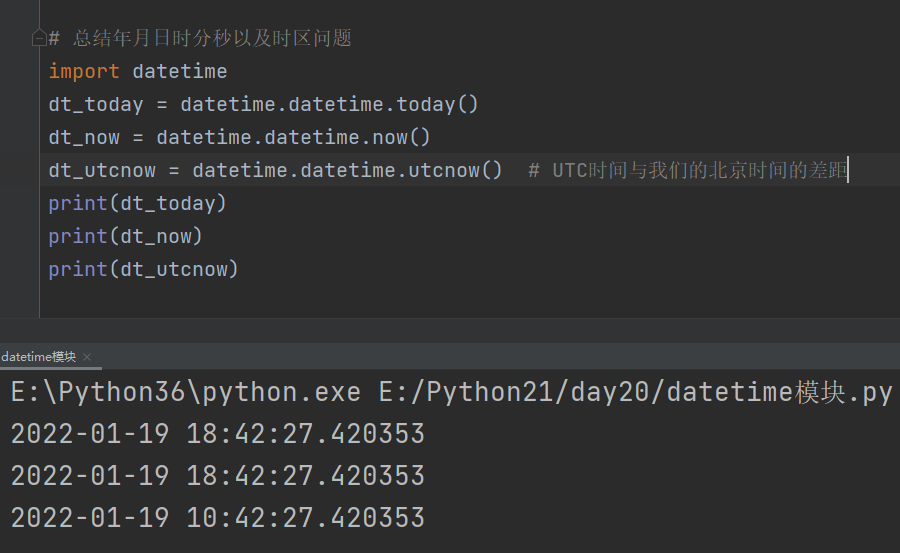Select the datetime模块 run tab
The image size is (900, 553).
39,357
